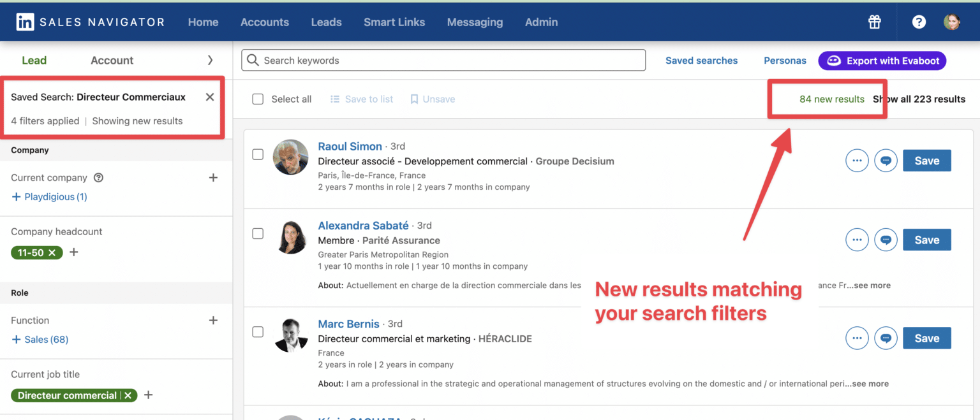Image resolution: width=980 pixels, height=420 pixels.
Task: Open the Messaging menu item
Action: click(x=475, y=22)
